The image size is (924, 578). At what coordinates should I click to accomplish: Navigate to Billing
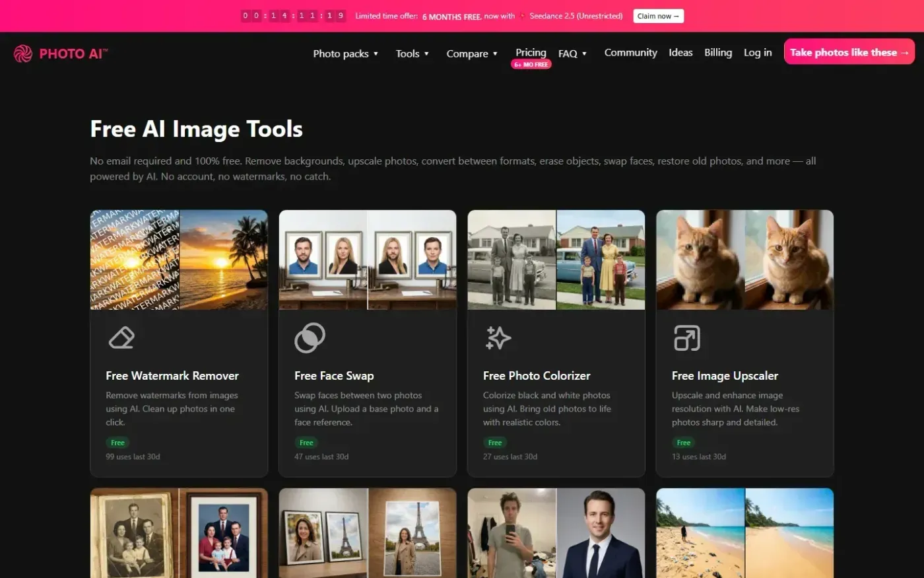coord(718,52)
